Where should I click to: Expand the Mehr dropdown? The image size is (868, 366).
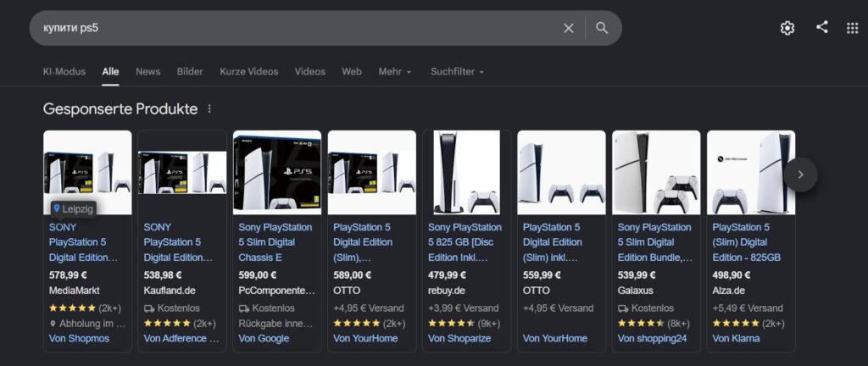(x=395, y=71)
